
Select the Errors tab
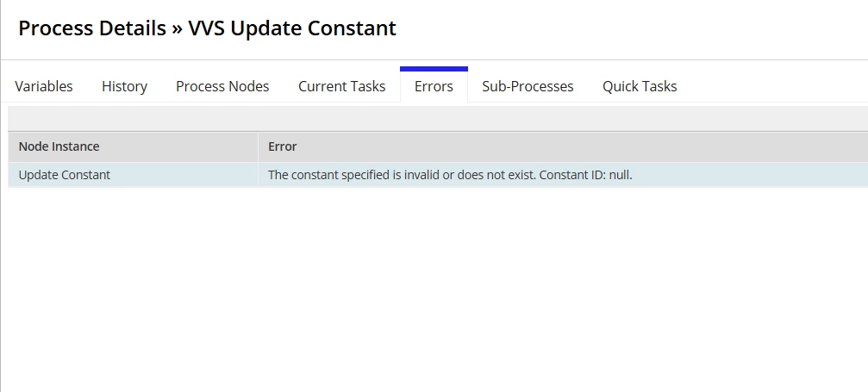tap(434, 86)
